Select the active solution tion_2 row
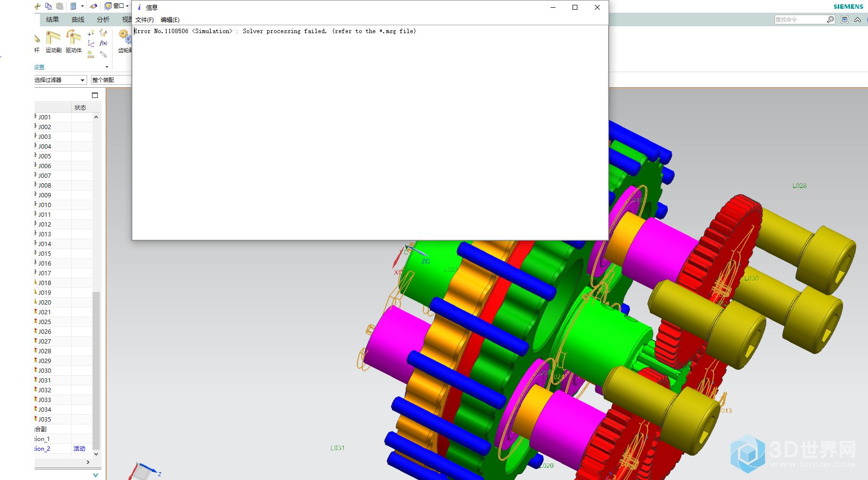The width and height of the screenshot is (868, 480). click(x=63, y=449)
